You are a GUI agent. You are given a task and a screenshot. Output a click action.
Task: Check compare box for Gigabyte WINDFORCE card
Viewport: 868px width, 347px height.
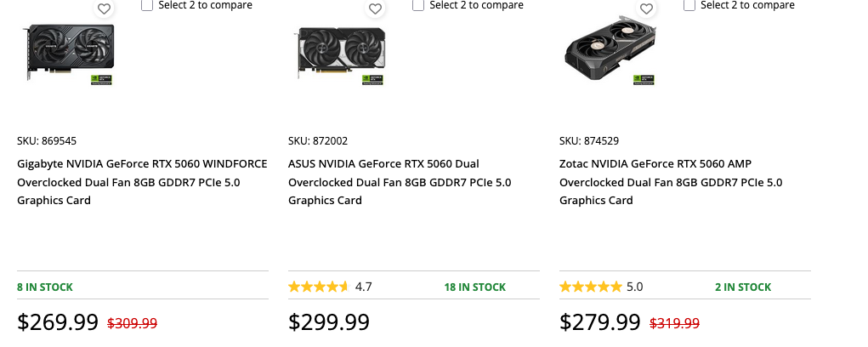point(147,5)
